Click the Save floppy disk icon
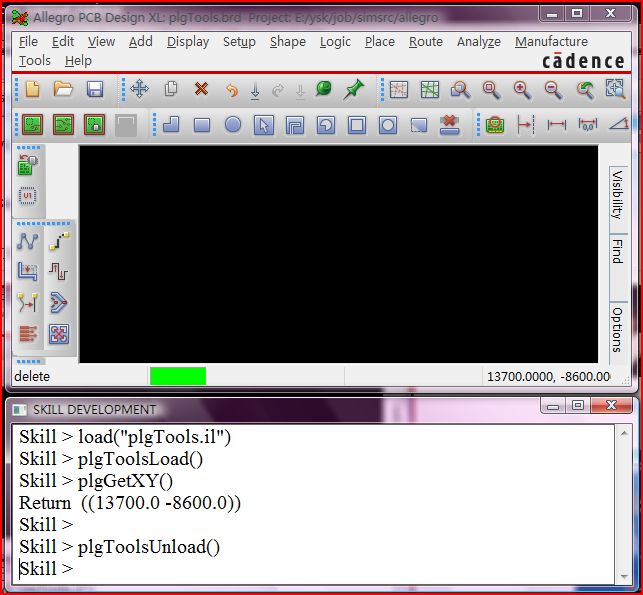The width and height of the screenshot is (643, 595). 95,89
